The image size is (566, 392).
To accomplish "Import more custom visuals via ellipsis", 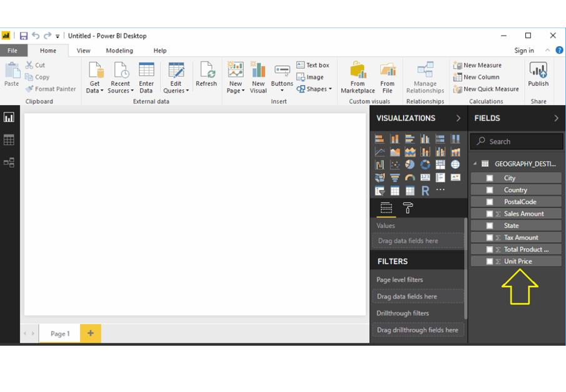I will click(440, 189).
